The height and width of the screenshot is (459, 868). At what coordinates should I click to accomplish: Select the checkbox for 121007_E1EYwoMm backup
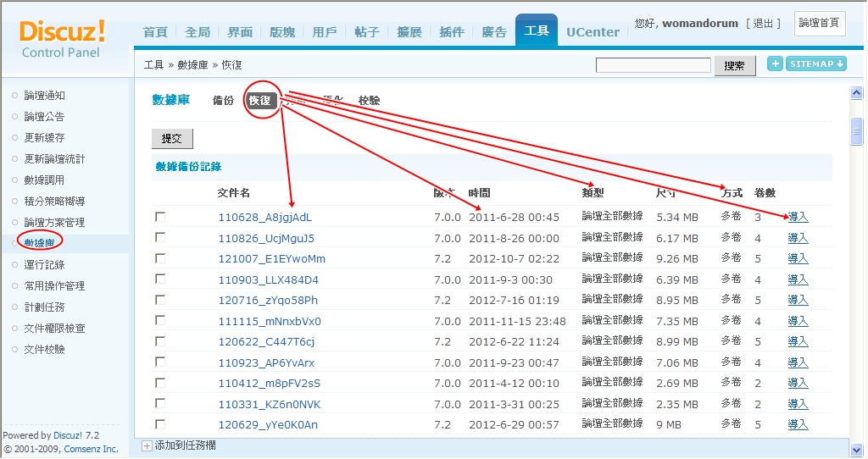[160, 258]
